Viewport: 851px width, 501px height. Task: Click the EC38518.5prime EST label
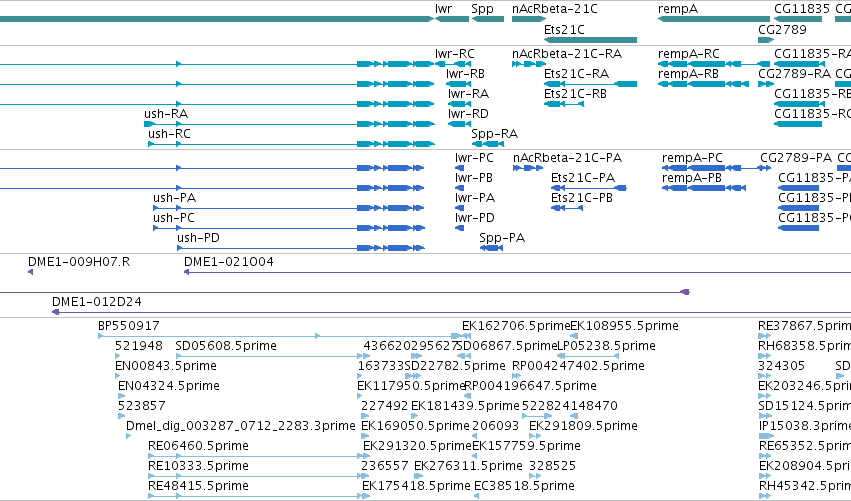tap(525, 487)
